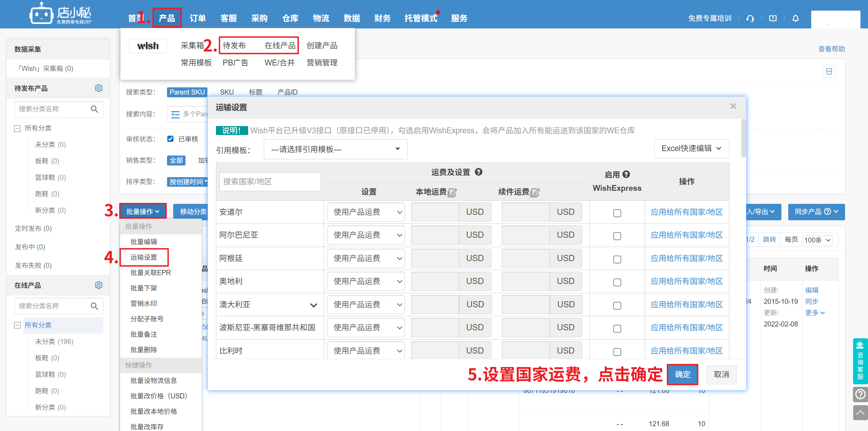Confirm shipping settings with 确定 button

point(682,374)
